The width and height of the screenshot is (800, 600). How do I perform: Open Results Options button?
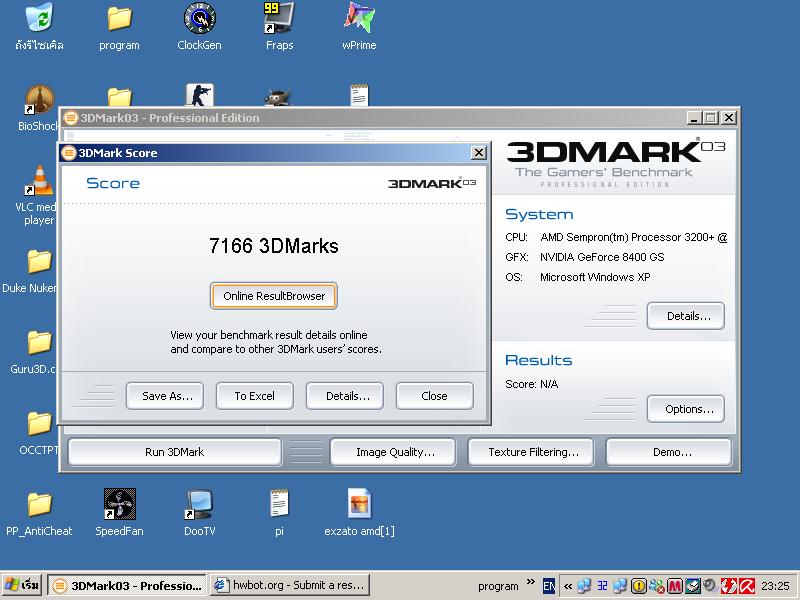(x=686, y=409)
